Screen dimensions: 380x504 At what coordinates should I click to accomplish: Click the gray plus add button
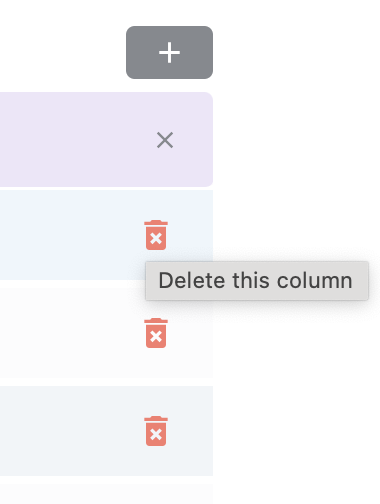(x=169, y=53)
